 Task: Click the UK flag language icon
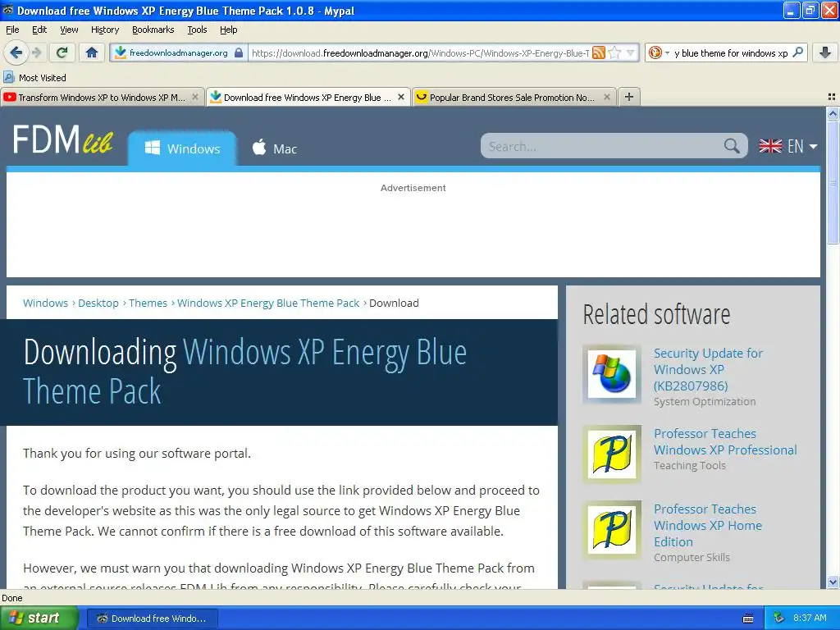pos(770,146)
